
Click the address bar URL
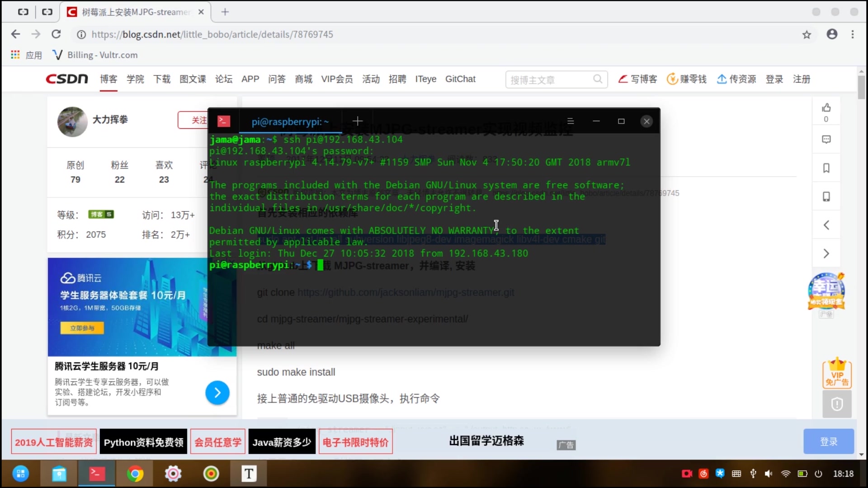coord(212,34)
